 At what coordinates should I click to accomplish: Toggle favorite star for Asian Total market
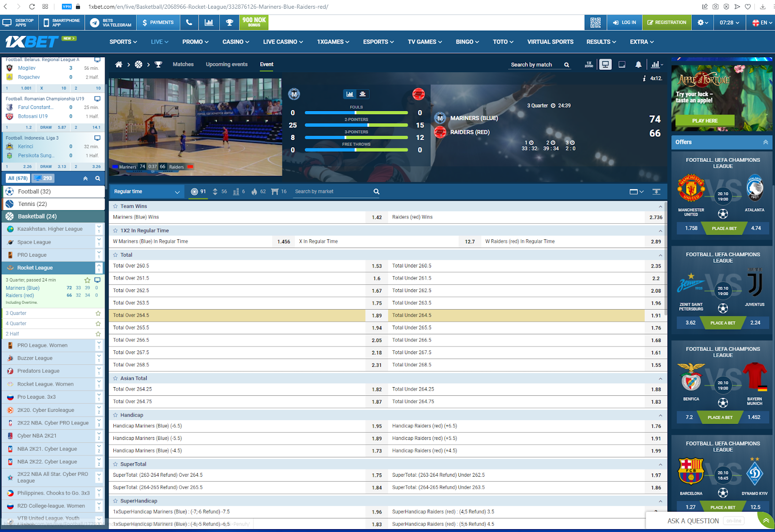(115, 378)
